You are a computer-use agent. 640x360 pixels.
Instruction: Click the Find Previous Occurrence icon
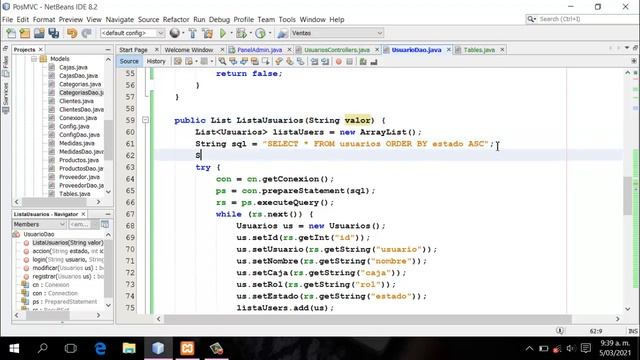[x=233, y=62]
